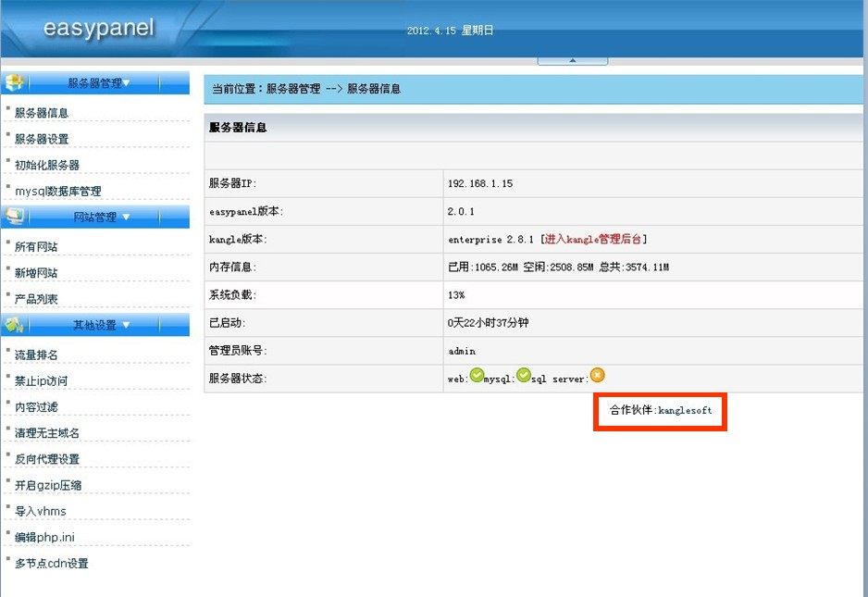Viewport: 868px width, 597px height.
Task: Toggle the mysql green status indicator
Action: click(x=524, y=375)
